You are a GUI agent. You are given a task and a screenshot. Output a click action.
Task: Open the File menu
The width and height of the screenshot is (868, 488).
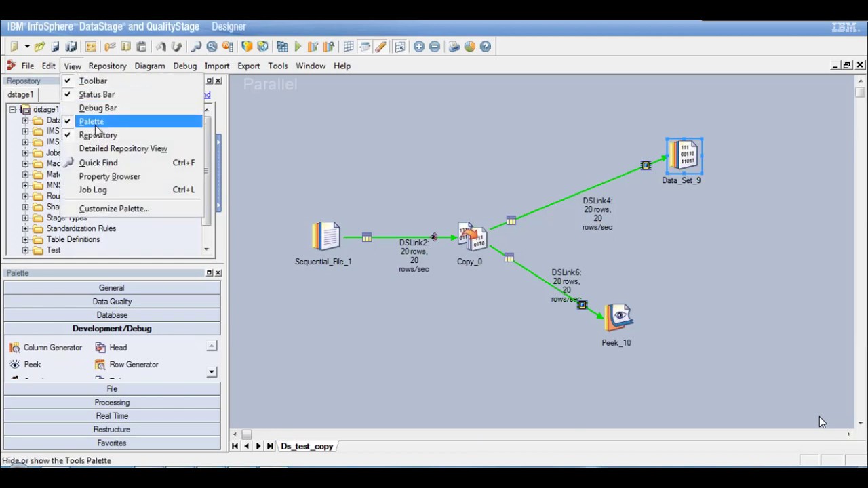pyautogui.click(x=27, y=66)
